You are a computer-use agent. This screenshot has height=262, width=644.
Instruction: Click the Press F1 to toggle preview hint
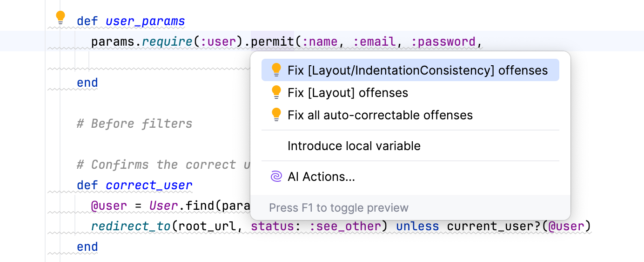pyautogui.click(x=338, y=207)
